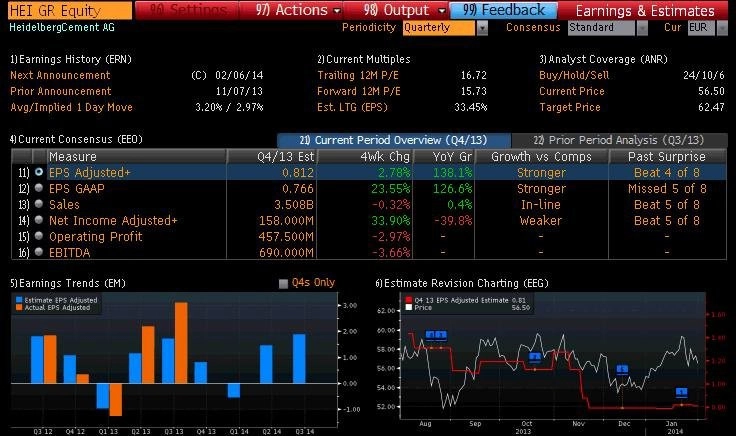Image resolution: width=736 pixels, height=436 pixels.
Task: Click the YoY Gr column header
Action: pyautogui.click(x=443, y=156)
